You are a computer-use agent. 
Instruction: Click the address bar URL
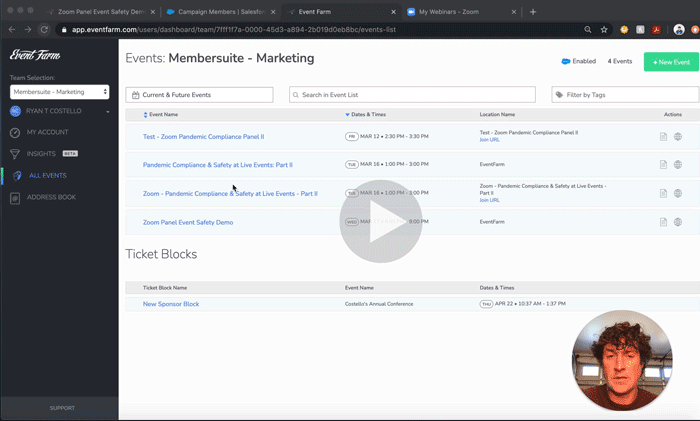pyautogui.click(x=234, y=29)
